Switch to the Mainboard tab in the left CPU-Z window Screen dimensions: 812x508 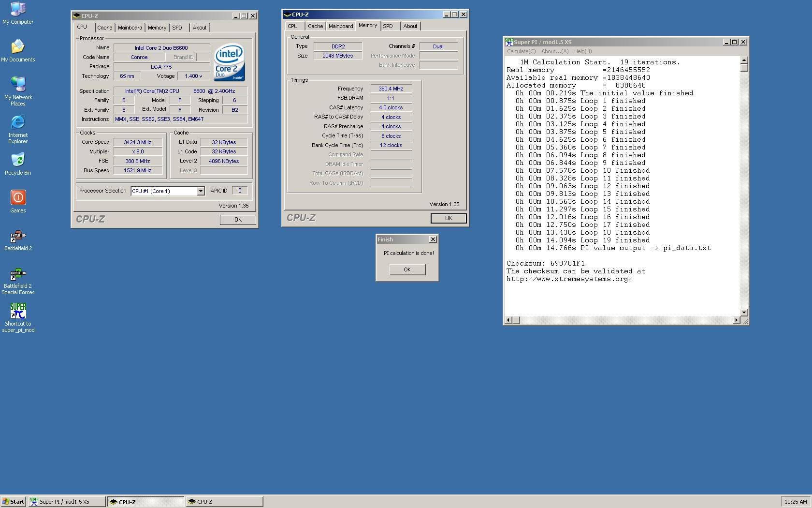[130, 28]
